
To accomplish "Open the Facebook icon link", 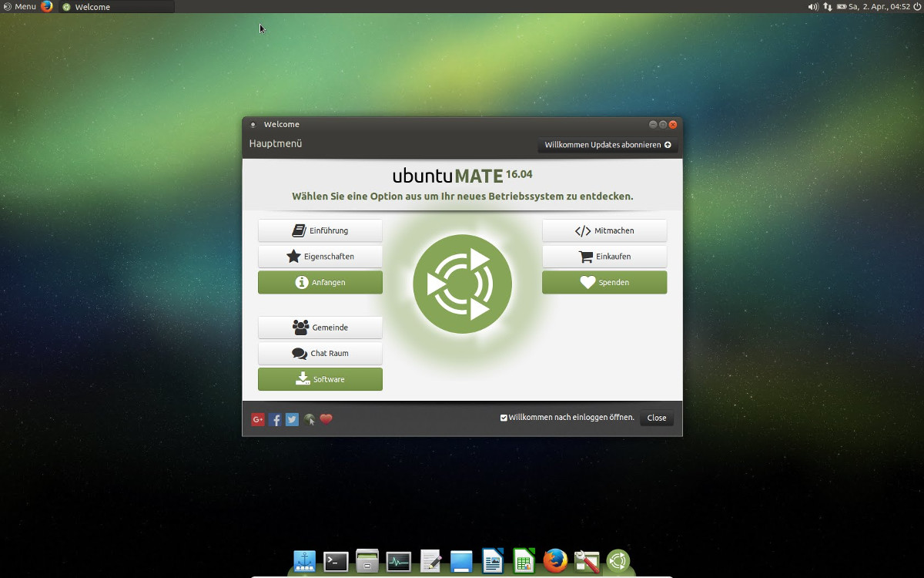I will 275,419.
